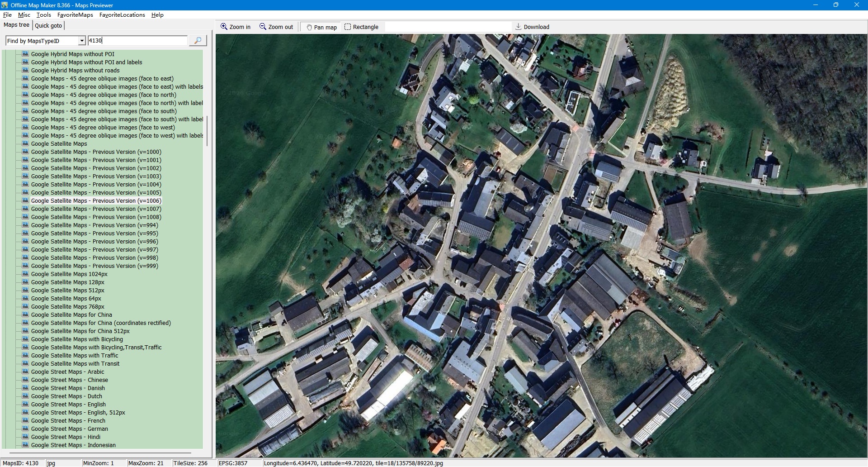Click the Google Satellite Maps item icon

click(25, 144)
